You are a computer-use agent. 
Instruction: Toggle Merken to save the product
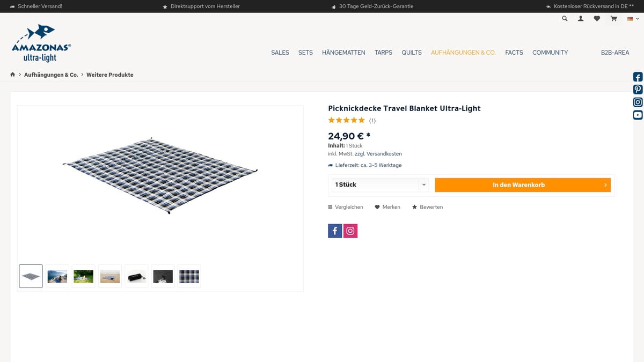[387, 207]
